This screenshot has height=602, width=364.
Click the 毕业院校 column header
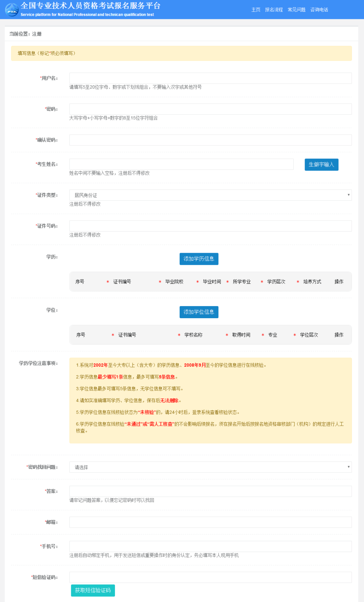pos(174,282)
